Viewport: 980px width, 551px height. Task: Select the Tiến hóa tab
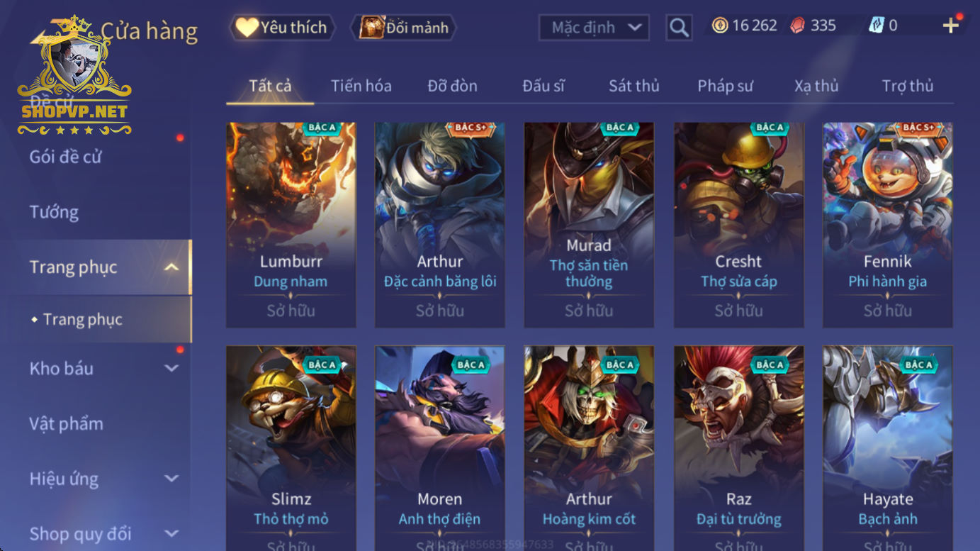coord(361,86)
